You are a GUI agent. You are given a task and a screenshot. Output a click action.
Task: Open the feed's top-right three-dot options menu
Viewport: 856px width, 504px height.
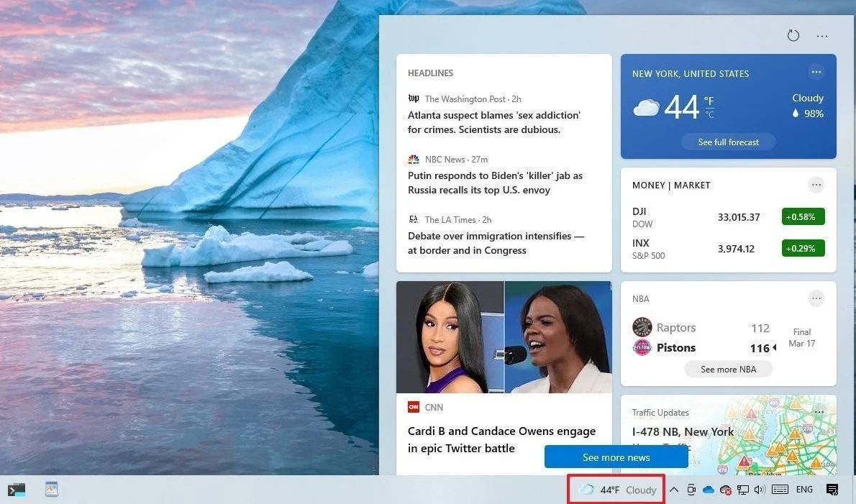pos(822,36)
